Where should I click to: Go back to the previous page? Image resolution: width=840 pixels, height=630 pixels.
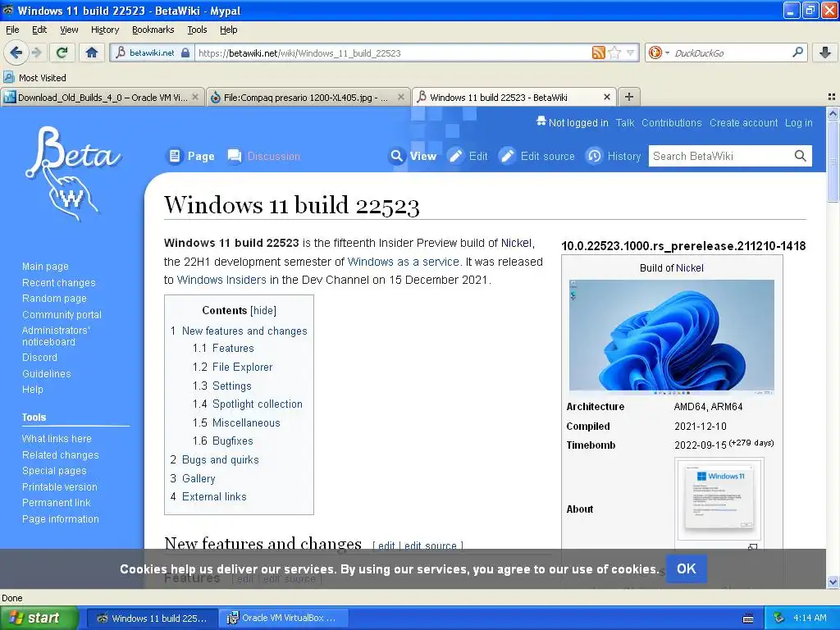pyautogui.click(x=16, y=52)
